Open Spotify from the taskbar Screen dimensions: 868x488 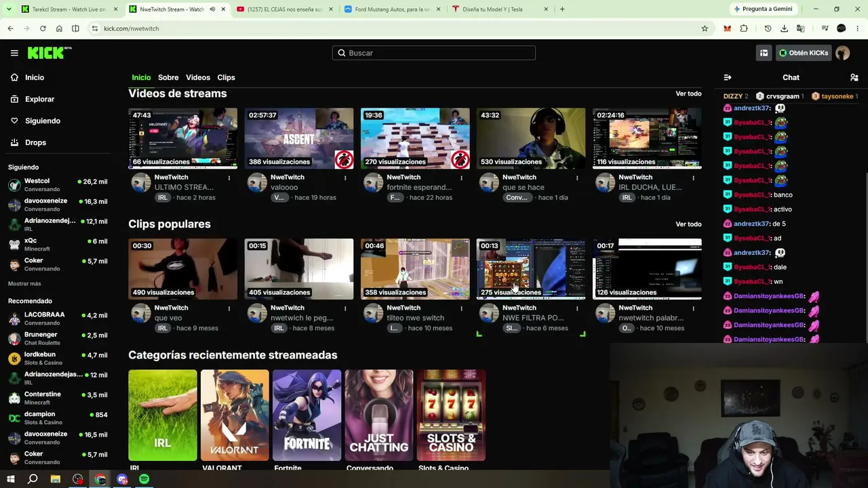click(x=144, y=479)
